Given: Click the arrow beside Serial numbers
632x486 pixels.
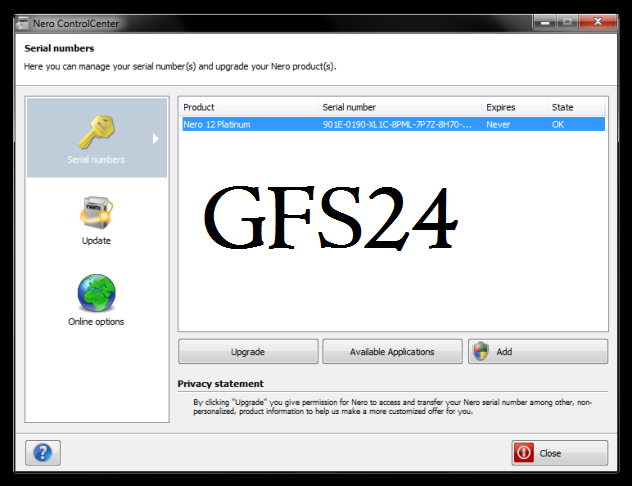Looking at the screenshot, I should pos(156,139).
